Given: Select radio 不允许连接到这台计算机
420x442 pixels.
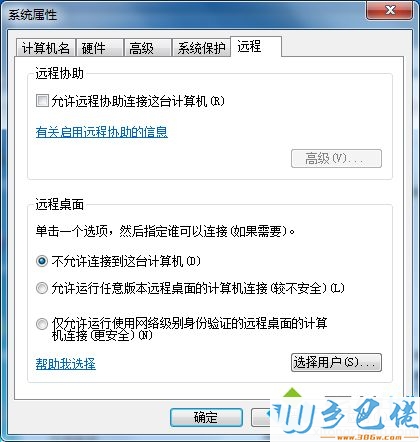Looking at the screenshot, I should [x=42, y=261].
